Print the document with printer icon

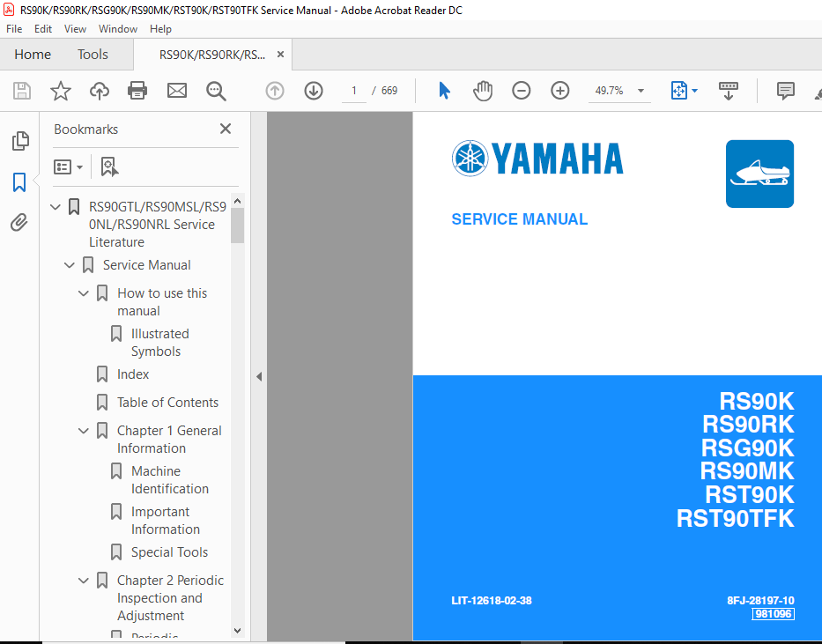pos(137,91)
